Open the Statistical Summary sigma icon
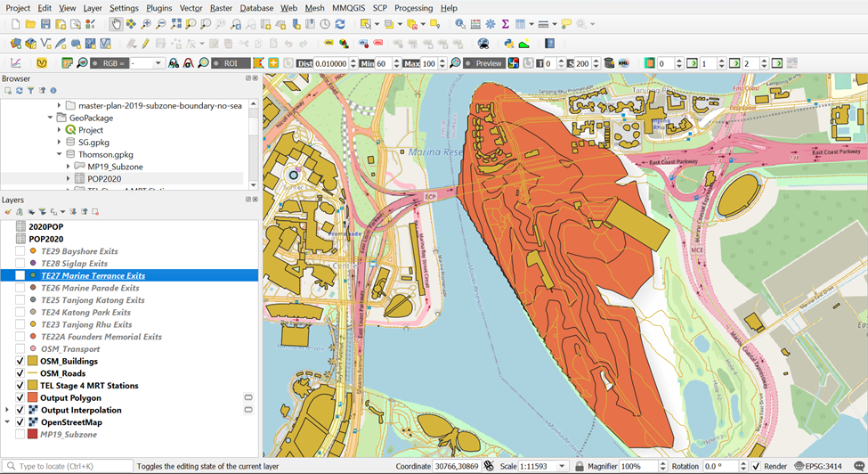The width and height of the screenshot is (868, 474). point(505,24)
